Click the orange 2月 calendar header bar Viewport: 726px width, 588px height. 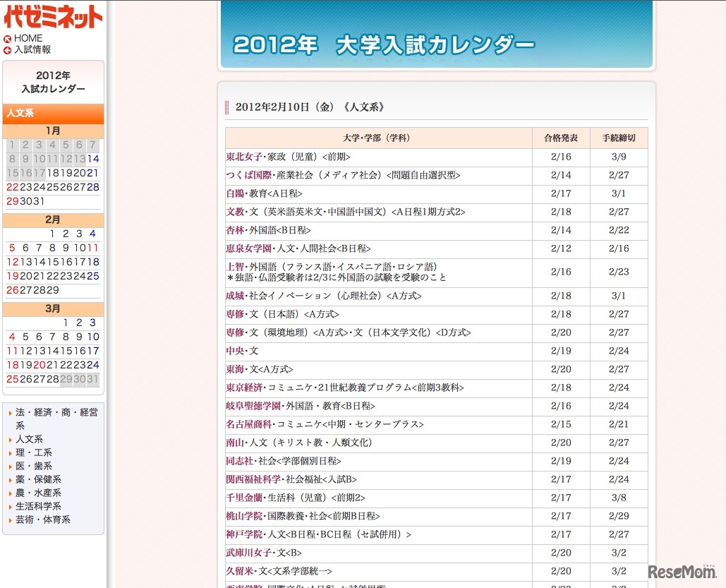coord(53,219)
